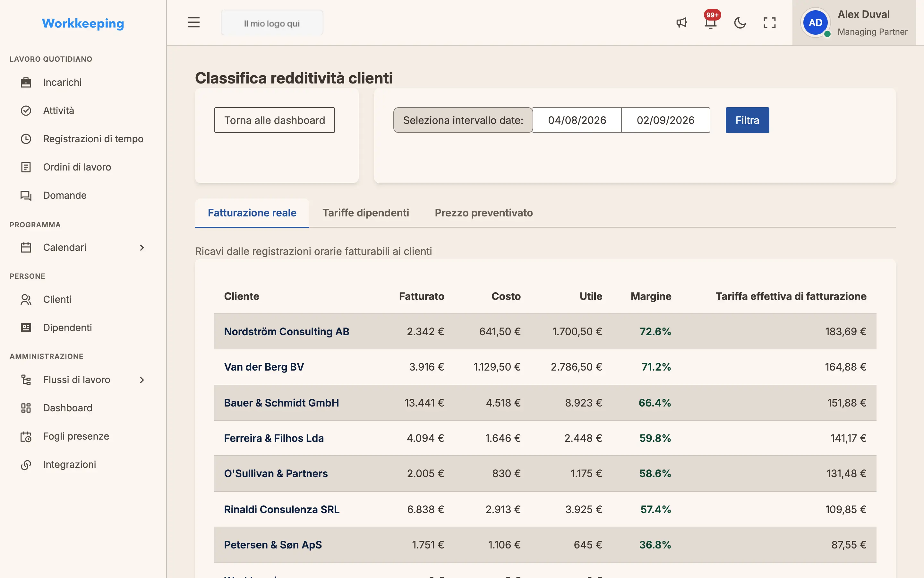Open client Nordström Consulting AB
The image size is (924, 578).
coord(287,331)
